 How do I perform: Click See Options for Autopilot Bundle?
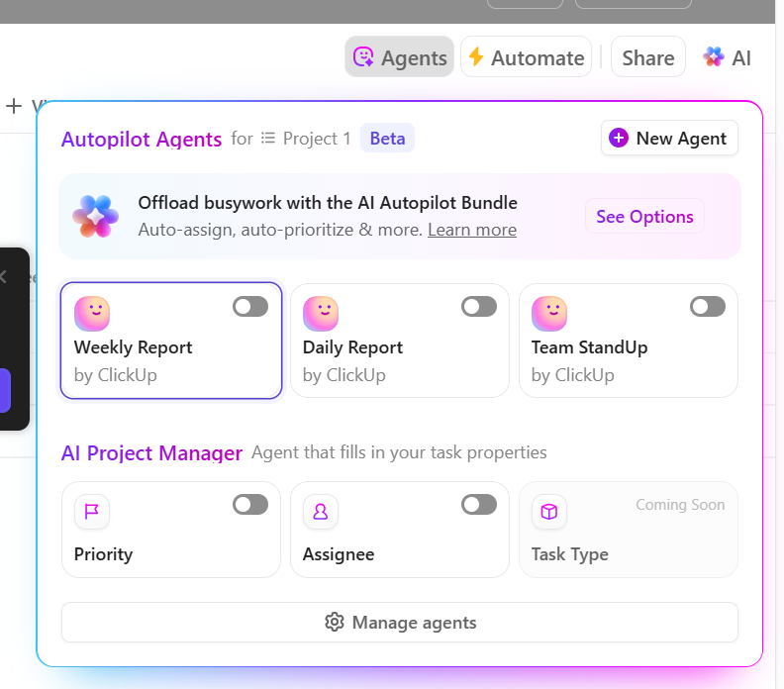click(644, 217)
